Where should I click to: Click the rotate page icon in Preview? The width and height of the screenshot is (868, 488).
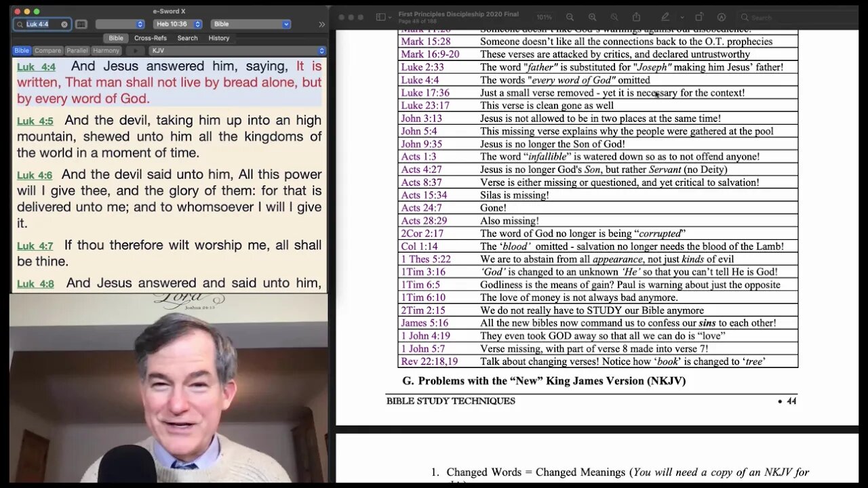(699, 17)
